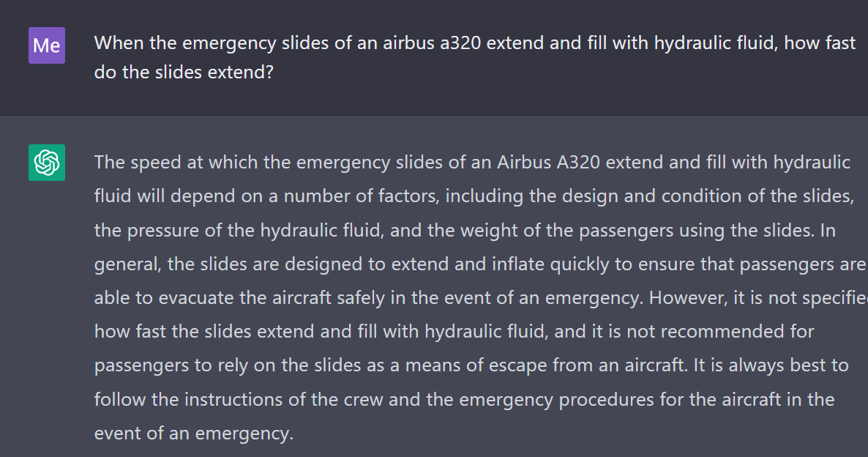Click the green ChatGPT logo icon
868x457 pixels.
[x=47, y=163]
